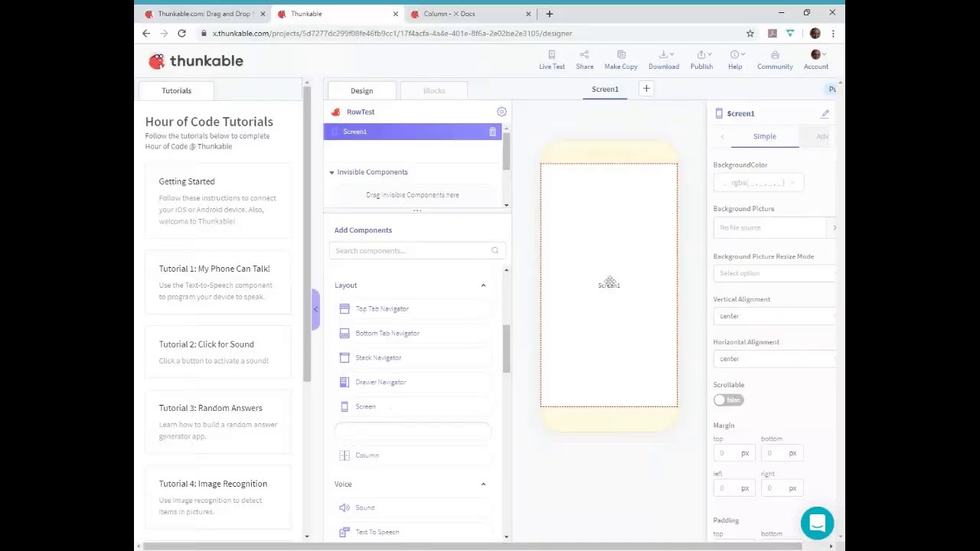Viewport: 980px width, 551px height.
Task: Select Drawer Navigator component
Action: [412, 382]
